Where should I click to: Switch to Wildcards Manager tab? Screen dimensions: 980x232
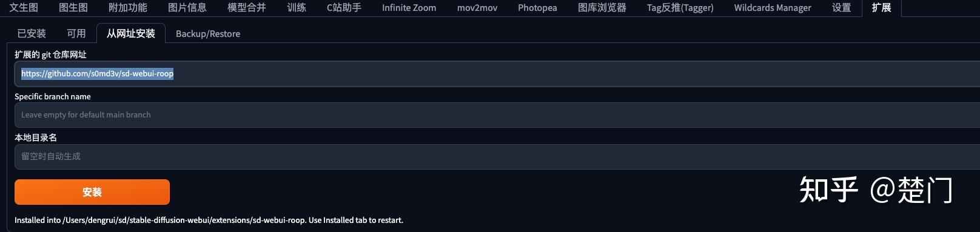tap(773, 8)
